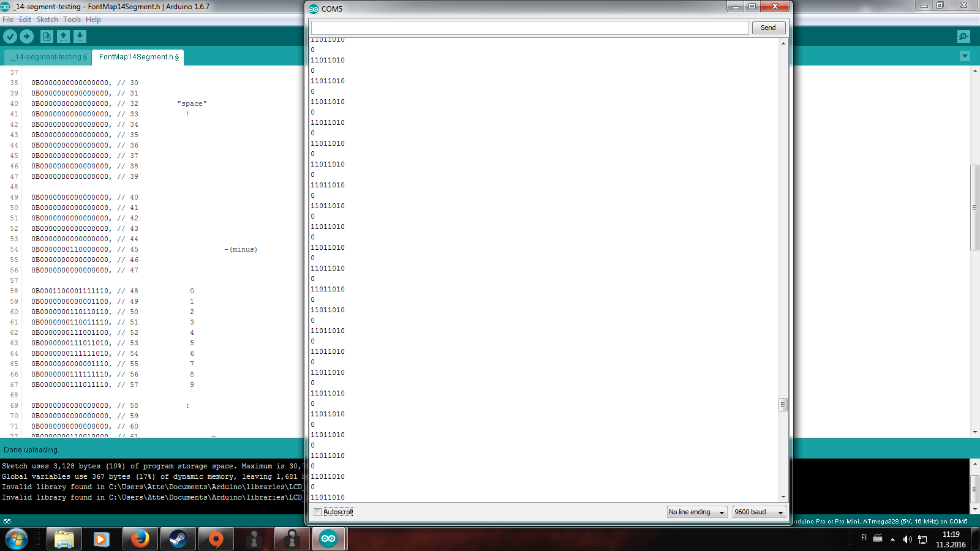Open the 9600 baud dropdown
980x551 pixels.
[759, 512]
